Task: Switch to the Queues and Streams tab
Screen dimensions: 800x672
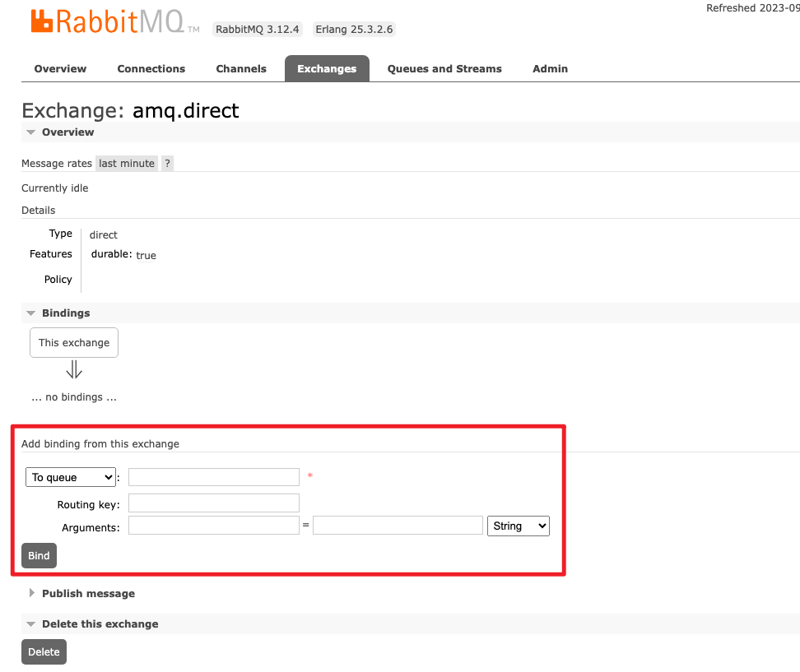Action: 444,68
